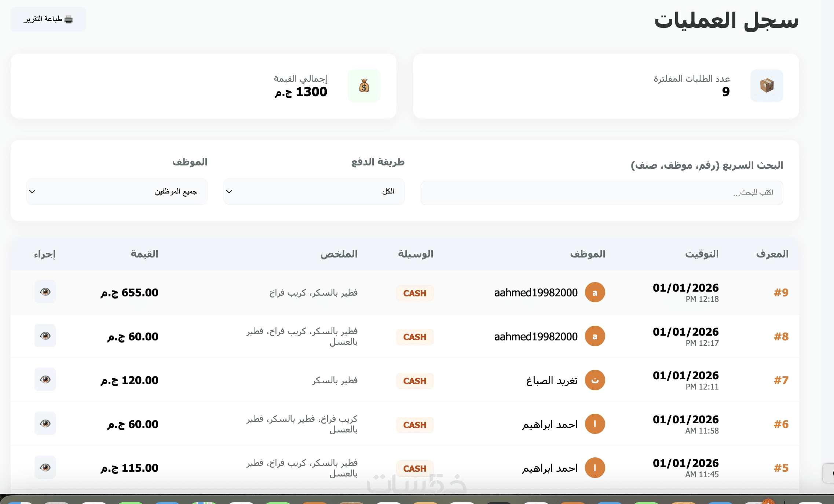Screen dimensions: 834x504
Task: Click the القيمة column header
Action: (144, 254)
